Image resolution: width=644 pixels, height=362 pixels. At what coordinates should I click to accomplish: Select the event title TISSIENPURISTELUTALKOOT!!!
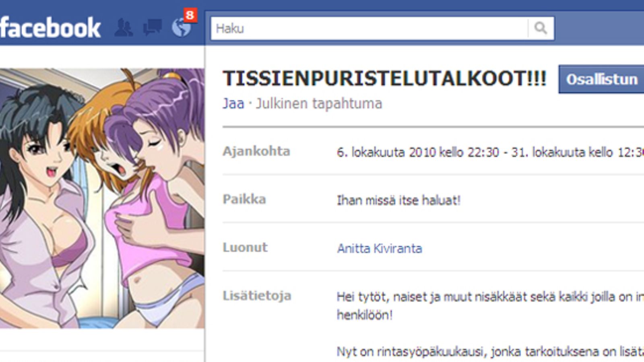tap(385, 78)
